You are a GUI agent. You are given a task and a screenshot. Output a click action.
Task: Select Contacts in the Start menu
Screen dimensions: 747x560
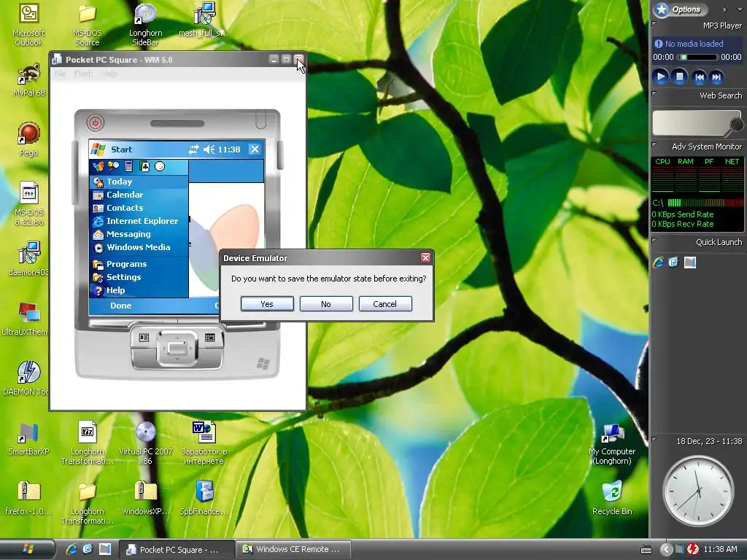[139, 208]
